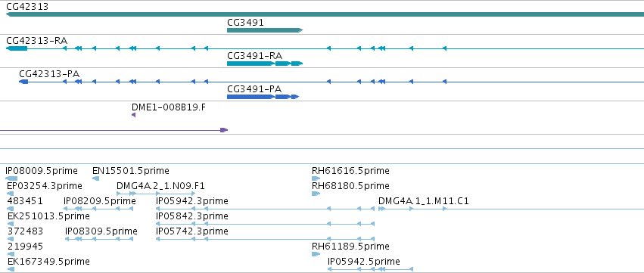Viewport: 644px width, 273px height.
Task: Open the CG42313-PA label
Action: [x=49, y=73]
